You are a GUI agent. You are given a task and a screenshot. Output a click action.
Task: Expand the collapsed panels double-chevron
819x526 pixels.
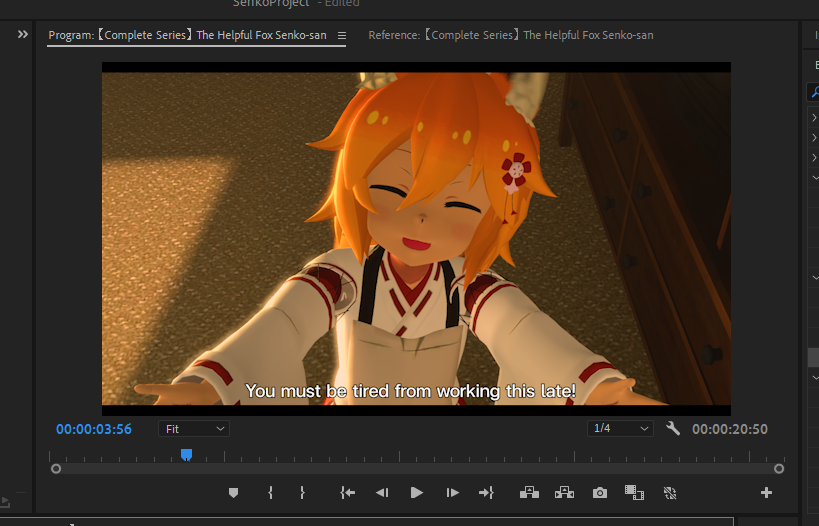point(22,34)
